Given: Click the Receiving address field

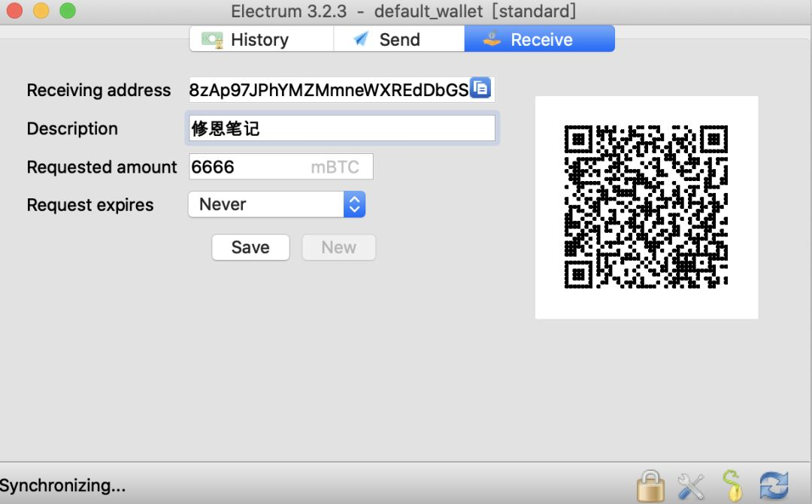Looking at the screenshot, I should pos(342,89).
